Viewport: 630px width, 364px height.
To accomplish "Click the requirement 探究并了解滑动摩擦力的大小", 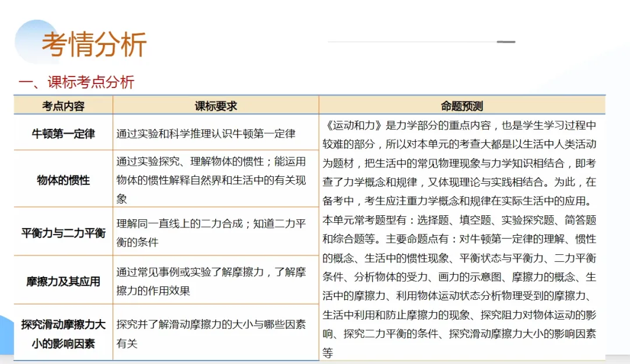I will tap(211, 334).
